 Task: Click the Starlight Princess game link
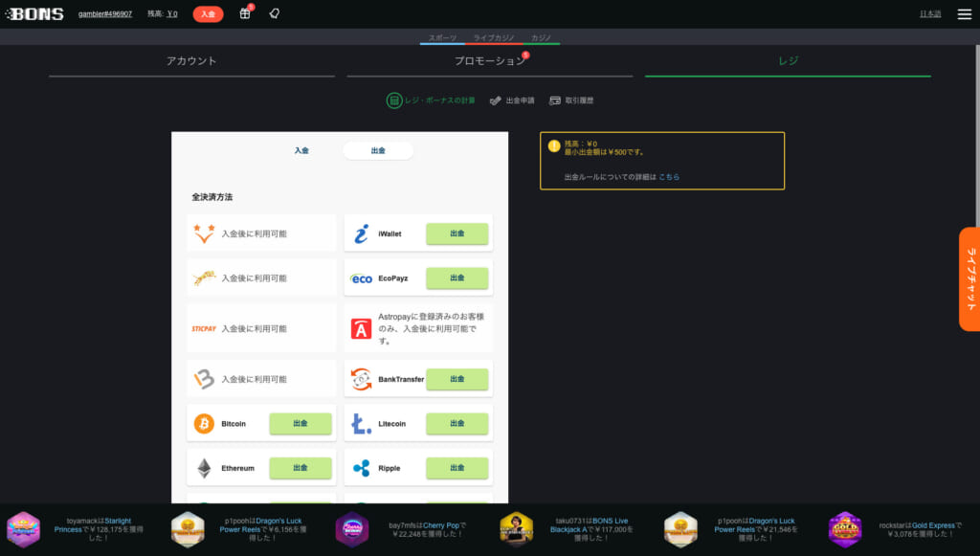click(x=93, y=524)
